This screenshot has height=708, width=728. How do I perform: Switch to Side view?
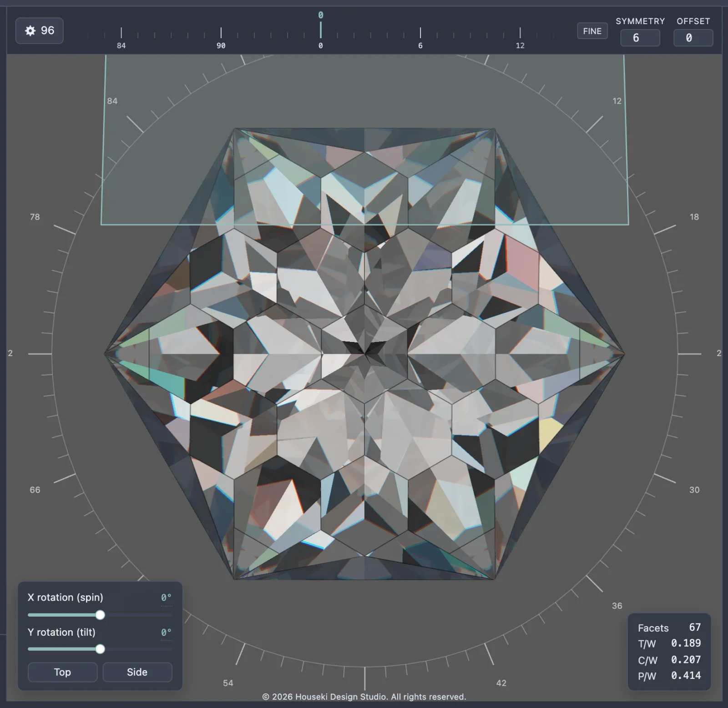click(x=137, y=672)
